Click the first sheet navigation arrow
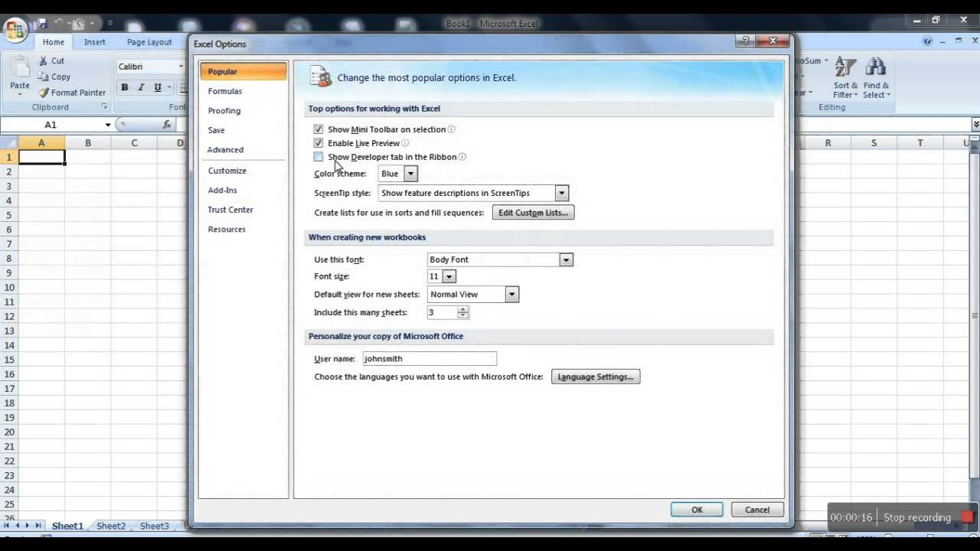The image size is (980, 551). coord(7,526)
